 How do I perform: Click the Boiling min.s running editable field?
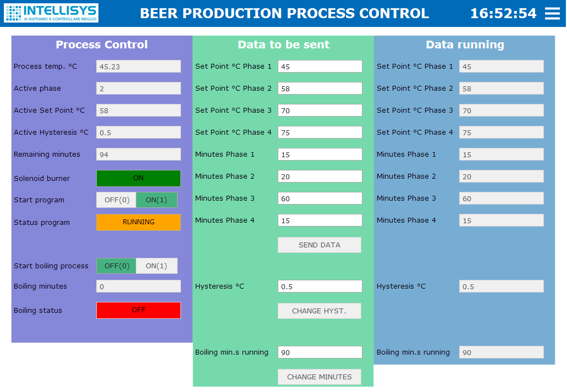point(320,352)
